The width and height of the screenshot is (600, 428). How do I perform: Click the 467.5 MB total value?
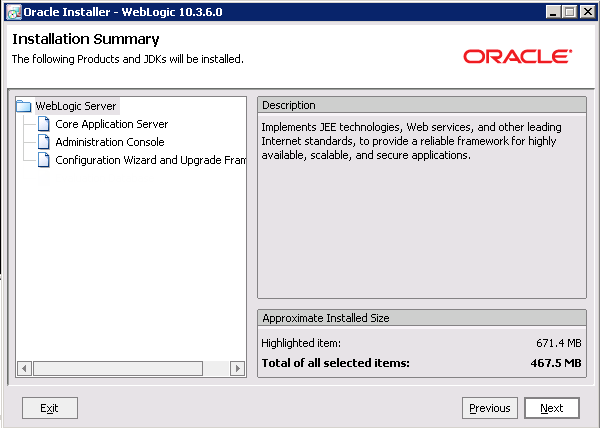[556, 363]
